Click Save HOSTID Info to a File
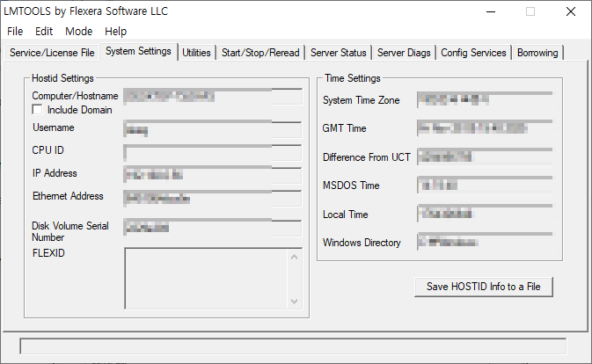The image size is (592, 364). pos(484,287)
